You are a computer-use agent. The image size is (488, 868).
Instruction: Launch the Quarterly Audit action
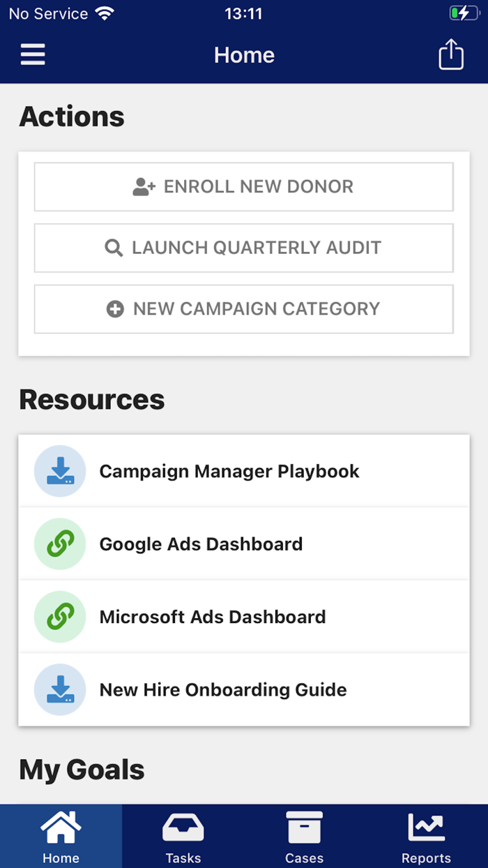pos(243,248)
